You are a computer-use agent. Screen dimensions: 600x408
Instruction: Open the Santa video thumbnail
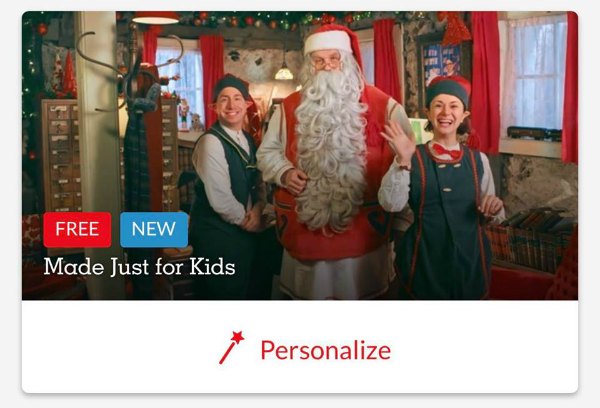[x=300, y=155]
